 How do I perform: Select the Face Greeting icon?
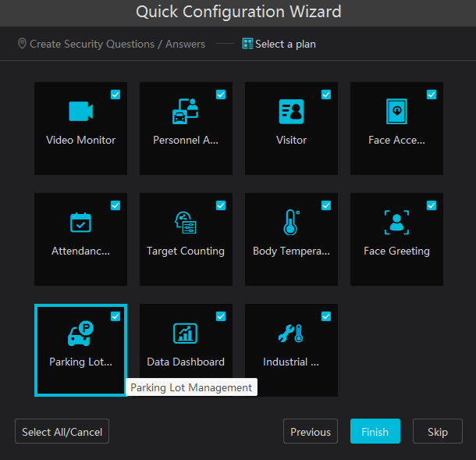click(396, 223)
